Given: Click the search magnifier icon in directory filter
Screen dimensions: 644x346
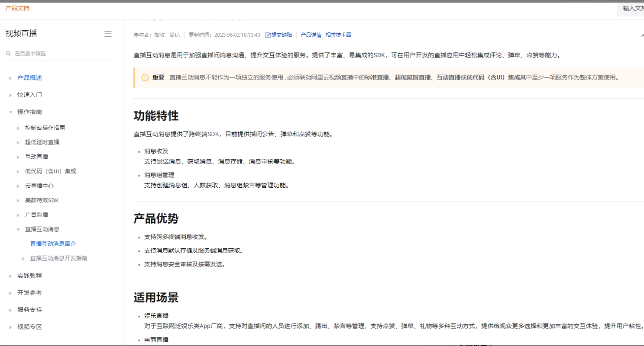Looking at the screenshot, I should (8, 54).
